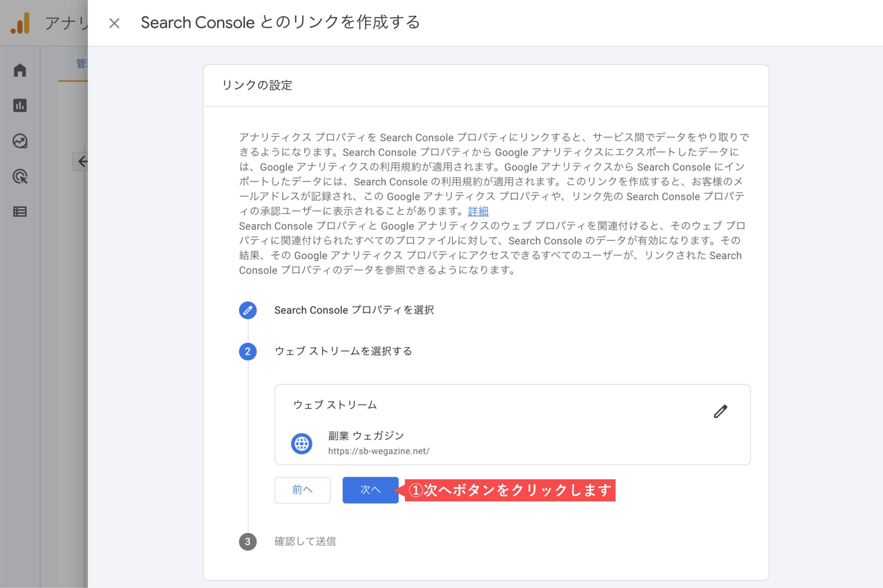Screen dimensions: 883x588
Task: Click the globe icon for 副業 ウェガジン
Action: click(302, 444)
